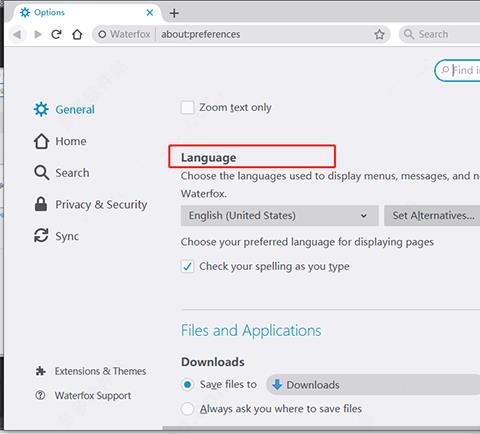The width and height of the screenshot is (480, 434).
Task: Click the blue Downloads arrow icon
Action: pyautogui.click(x=277, y=384)
